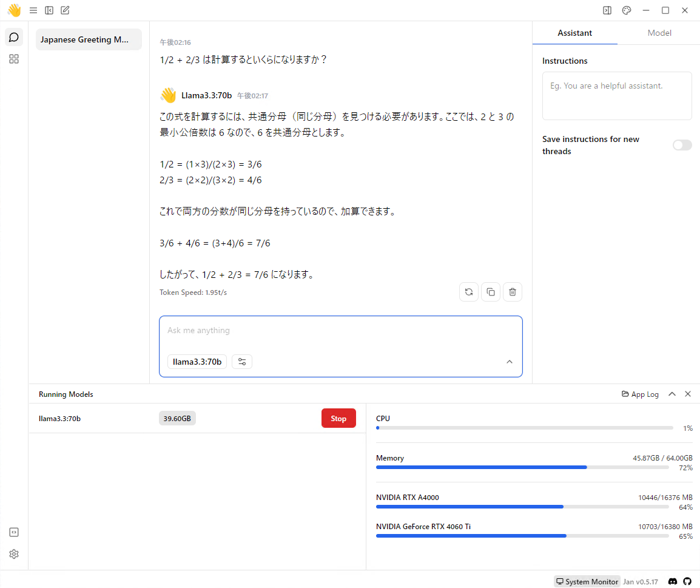Open the theme palette icon
The height and width of the screenshot is (588, 700).
[x=627, y=10]
